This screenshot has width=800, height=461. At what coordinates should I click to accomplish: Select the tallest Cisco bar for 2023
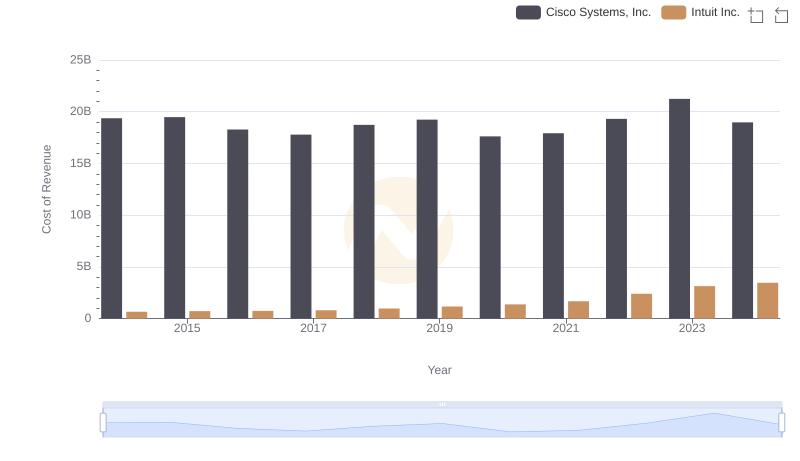679,208
